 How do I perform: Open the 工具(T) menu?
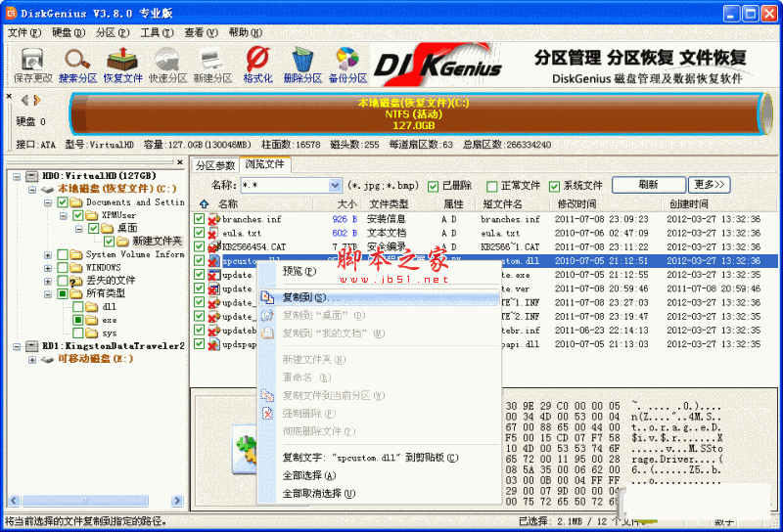[x=158, y=32]
